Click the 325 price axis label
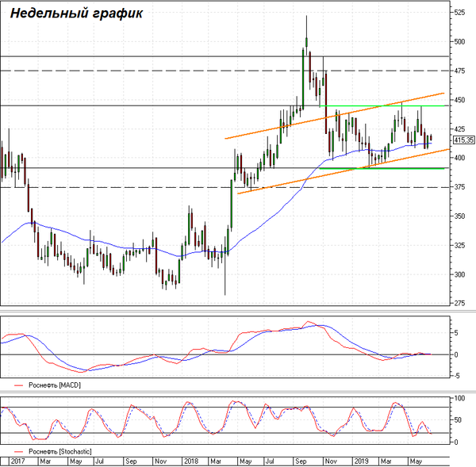Image resolution: width=476 pixels, height=467 pixels. coord(459,245)
